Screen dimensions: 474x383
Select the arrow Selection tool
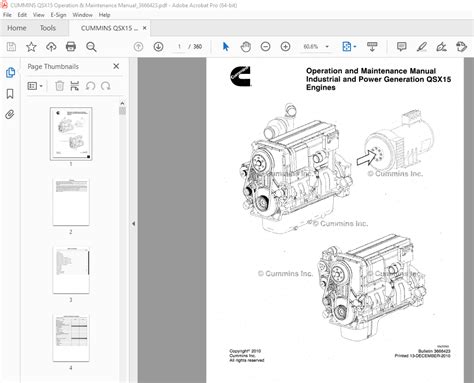tap(226, 47)
